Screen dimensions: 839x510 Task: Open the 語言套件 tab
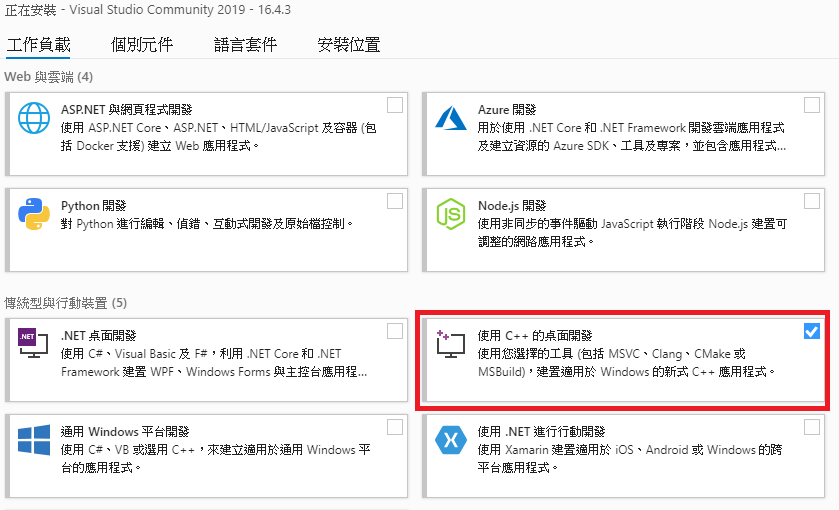click(x=246, y=44)
